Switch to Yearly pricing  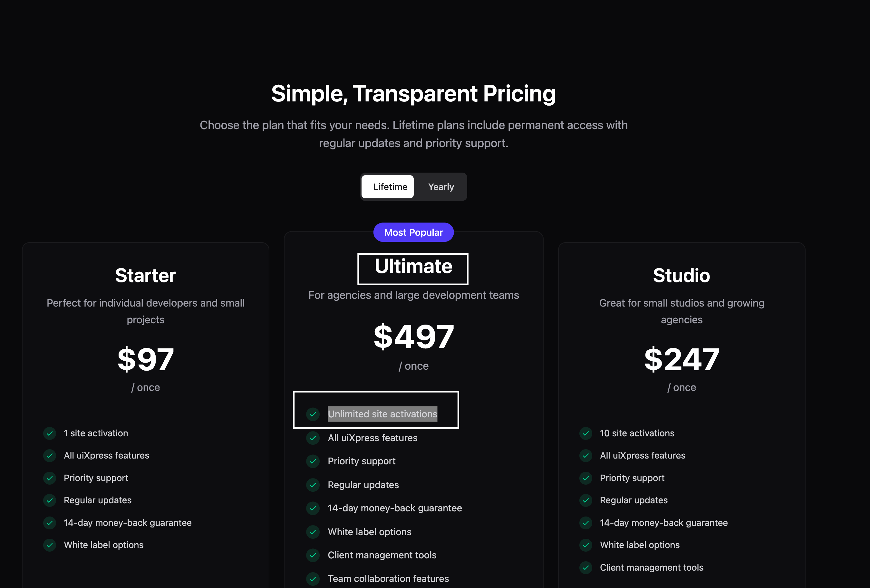440,187
